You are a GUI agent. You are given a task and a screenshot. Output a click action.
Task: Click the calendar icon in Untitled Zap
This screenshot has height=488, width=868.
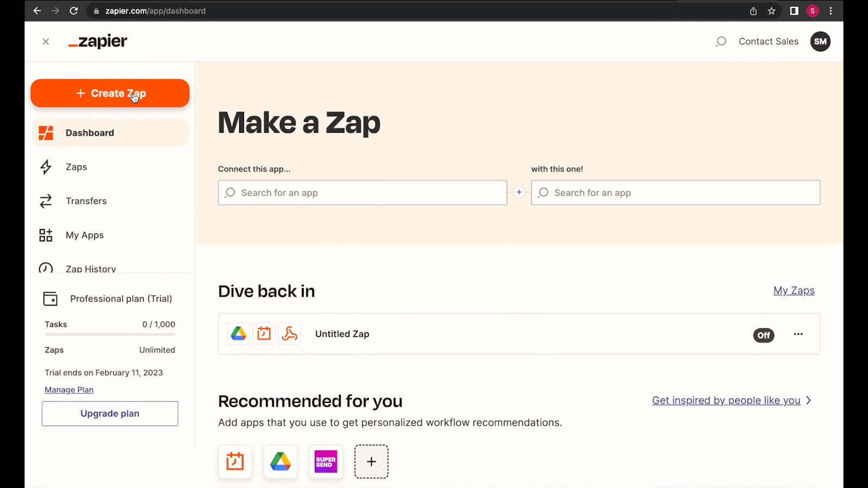point(264,333)
